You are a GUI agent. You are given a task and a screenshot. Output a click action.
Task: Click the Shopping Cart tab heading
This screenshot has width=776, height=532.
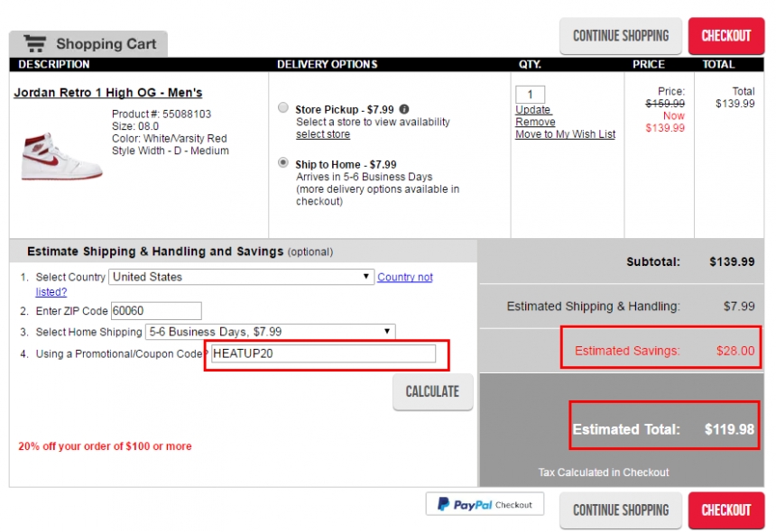(x=89, y=43)
